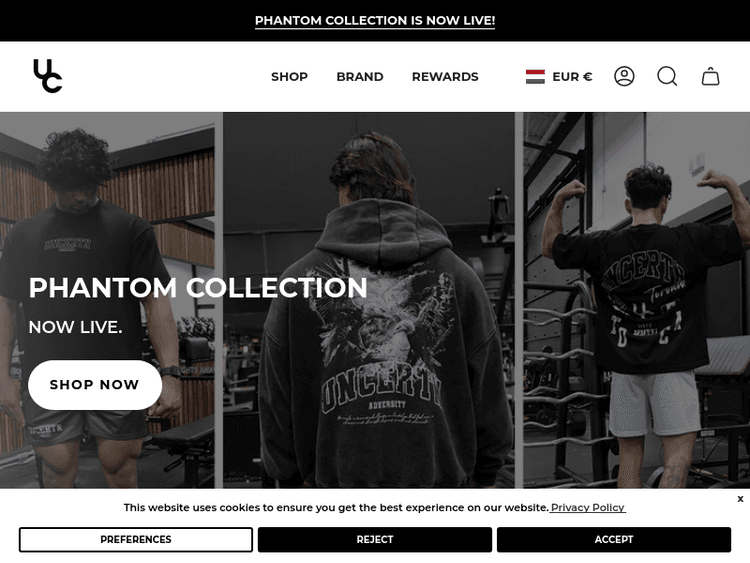This screenshot has width=750, height=563.
Task: Open the Phantom Collection announcement link
Action: (x=375, y=21)
